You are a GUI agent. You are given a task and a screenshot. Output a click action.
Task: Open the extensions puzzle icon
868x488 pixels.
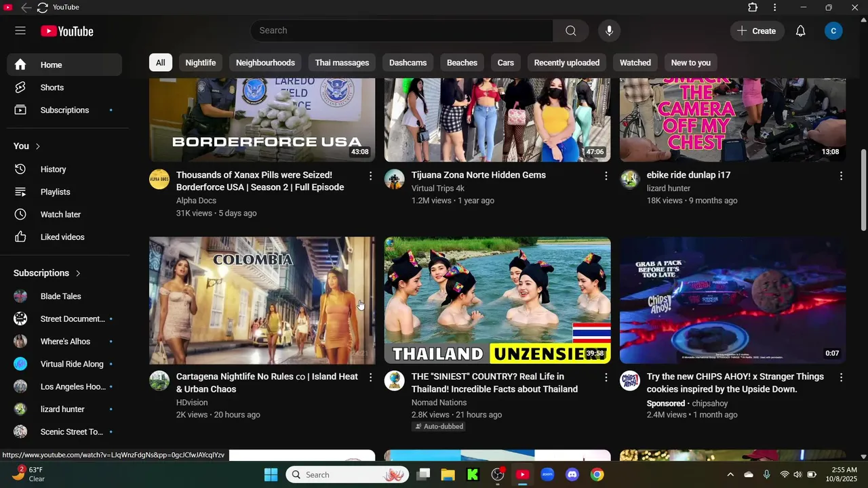[753, 7]
